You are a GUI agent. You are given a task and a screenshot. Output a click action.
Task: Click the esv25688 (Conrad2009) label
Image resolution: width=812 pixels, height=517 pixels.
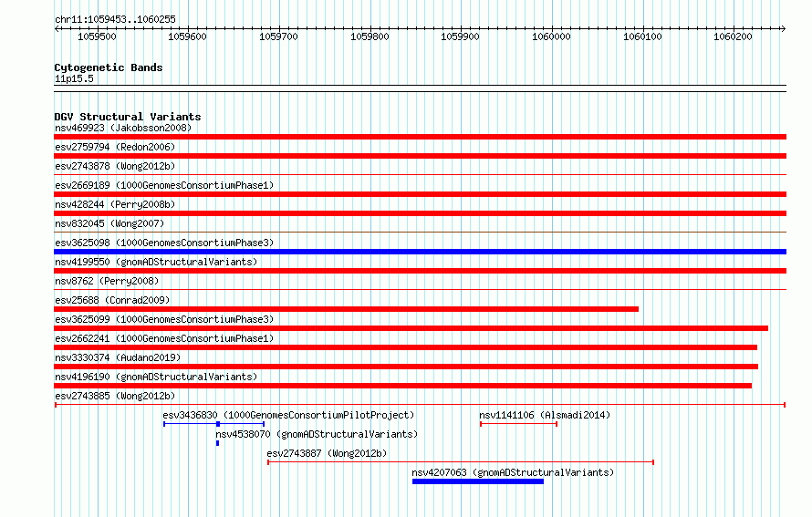coord(112,300)
